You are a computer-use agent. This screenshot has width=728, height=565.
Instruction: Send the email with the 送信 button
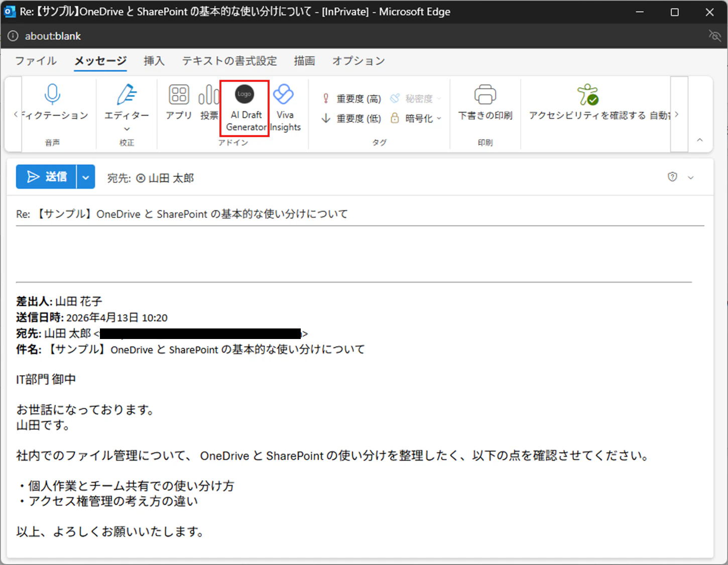[x=46, y=177]
